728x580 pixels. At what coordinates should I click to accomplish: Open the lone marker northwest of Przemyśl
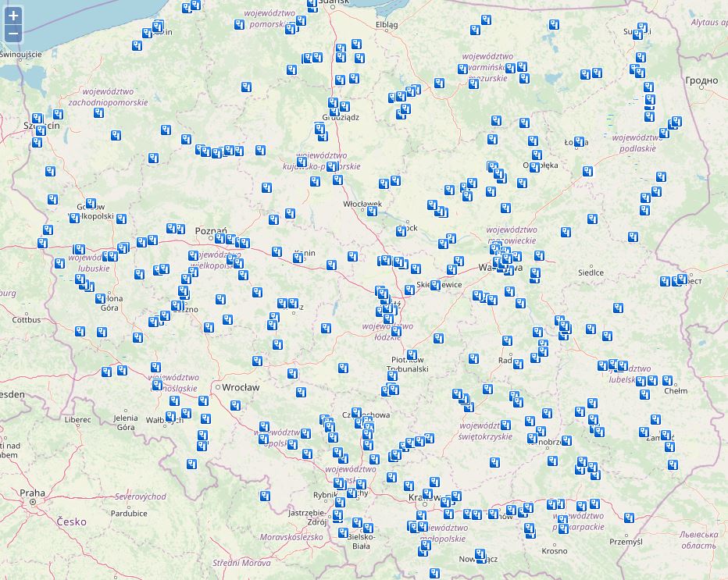(x=629, y=518)
